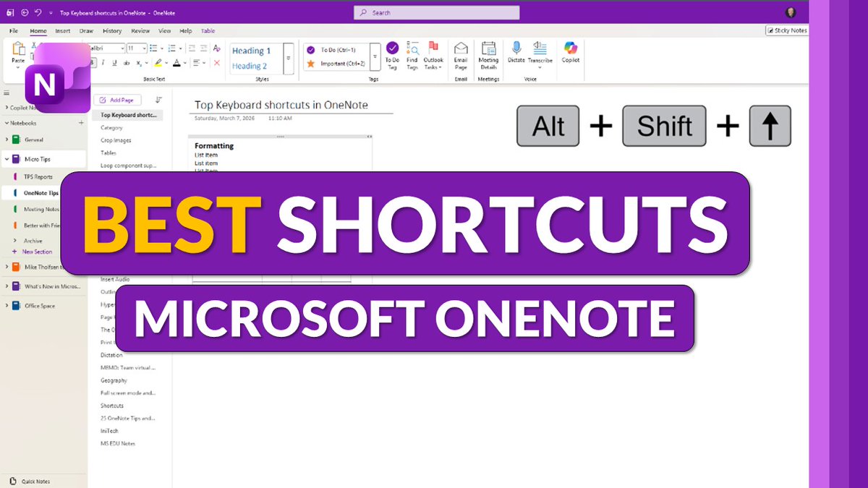The width and height of the screenshot is (868, 488).
Task: Select the Important (Ctrl+2) star tag
Action: click(336, 64)
